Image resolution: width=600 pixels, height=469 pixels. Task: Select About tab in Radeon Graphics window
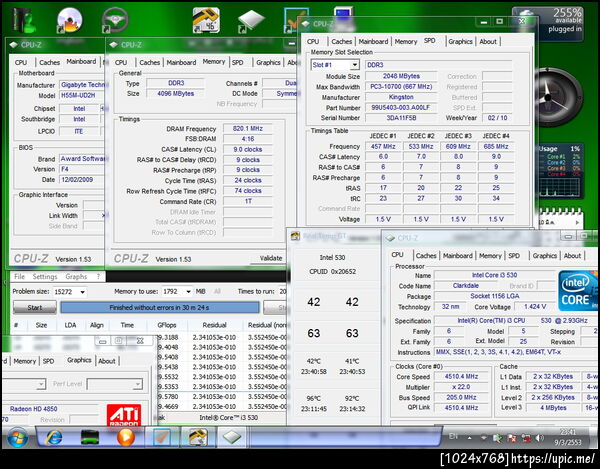point(106,361)
